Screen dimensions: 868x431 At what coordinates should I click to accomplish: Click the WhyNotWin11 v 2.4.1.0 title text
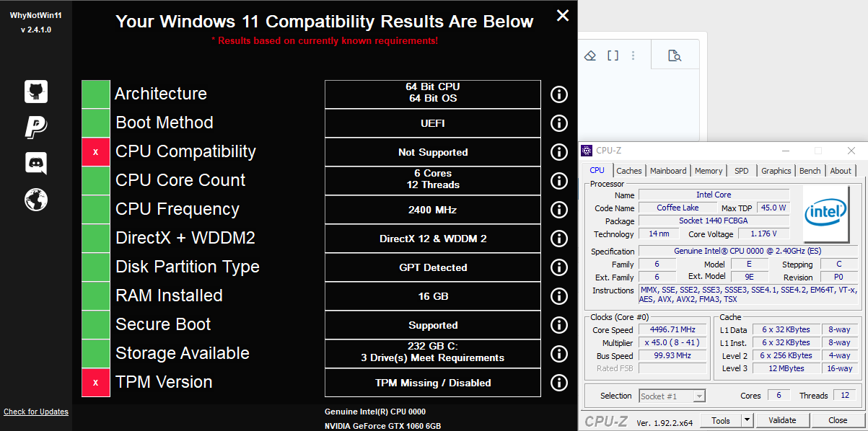[x=36, y=22]
